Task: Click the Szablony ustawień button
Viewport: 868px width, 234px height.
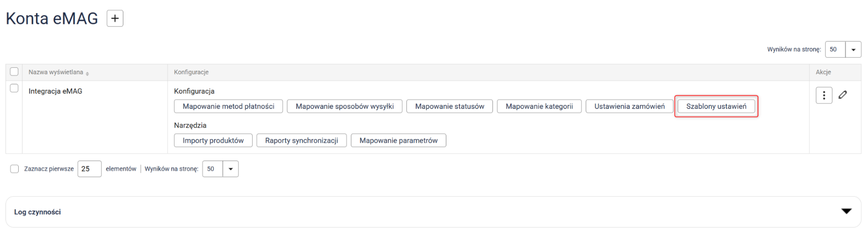Action: click(716, 106)
